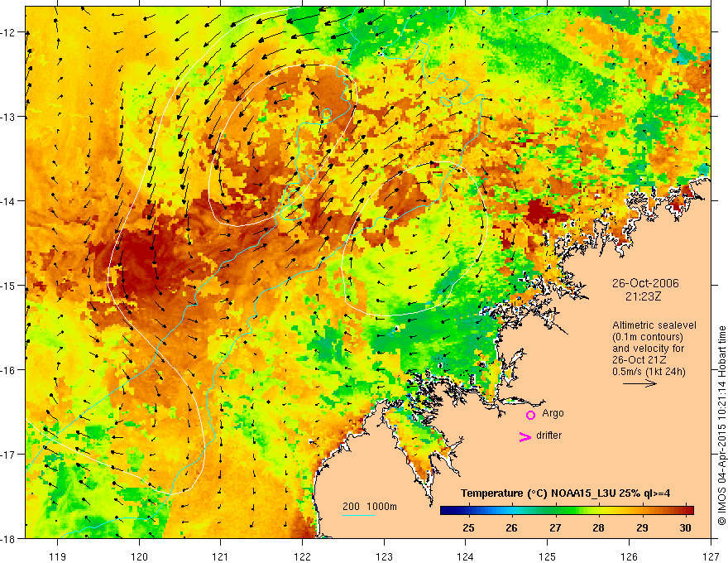Screen dimensions: 728x563
Task: Click the cyan 200 1000m depth legend line
Action: click(x=359, y=515)
